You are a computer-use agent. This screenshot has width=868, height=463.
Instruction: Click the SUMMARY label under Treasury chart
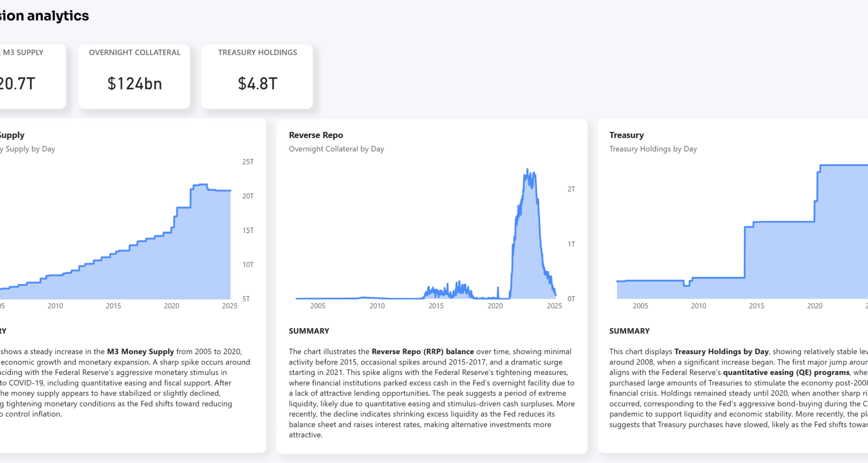click(x=629, y=331)
